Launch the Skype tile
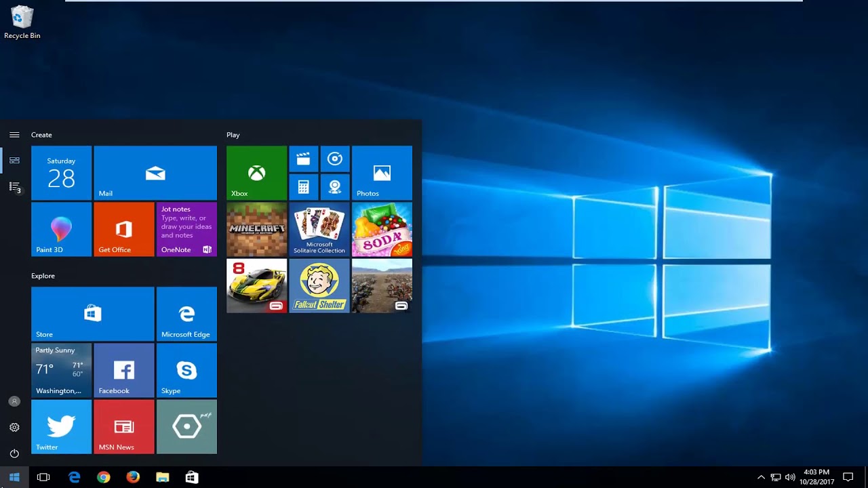868x488 pixels. coord(186,370)
